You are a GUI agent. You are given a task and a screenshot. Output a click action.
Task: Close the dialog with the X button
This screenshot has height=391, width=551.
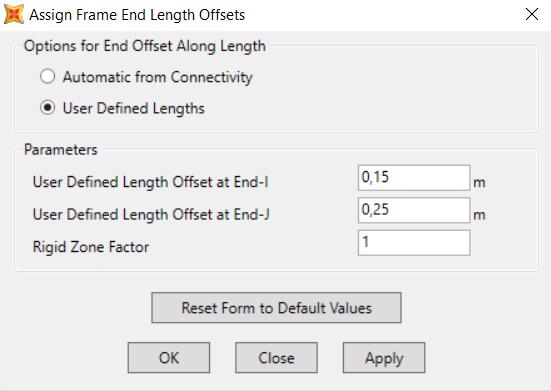point(532,15)
